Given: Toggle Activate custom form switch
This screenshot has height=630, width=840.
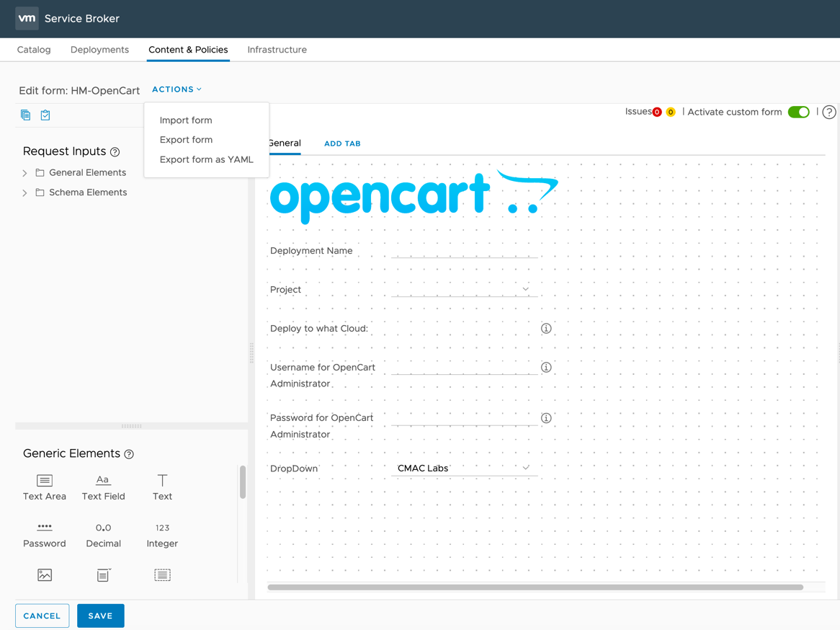Looking at the screenshot, I should click(798, 112).
